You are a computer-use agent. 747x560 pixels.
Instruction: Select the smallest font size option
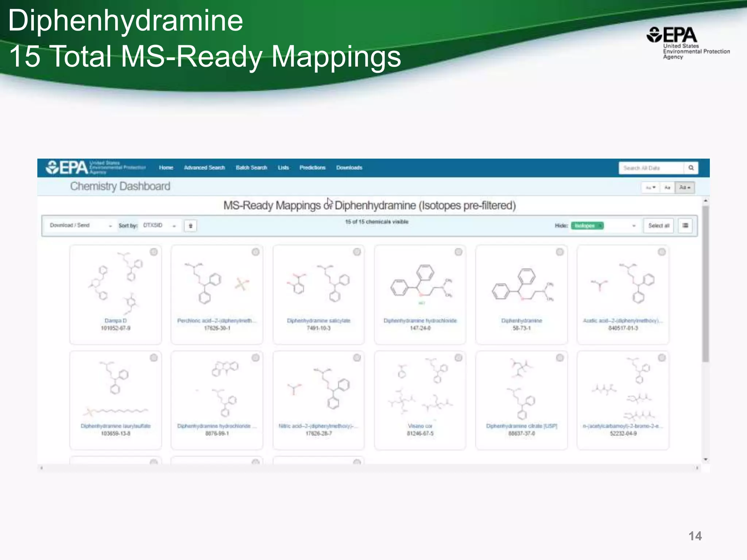coord(650,187)
